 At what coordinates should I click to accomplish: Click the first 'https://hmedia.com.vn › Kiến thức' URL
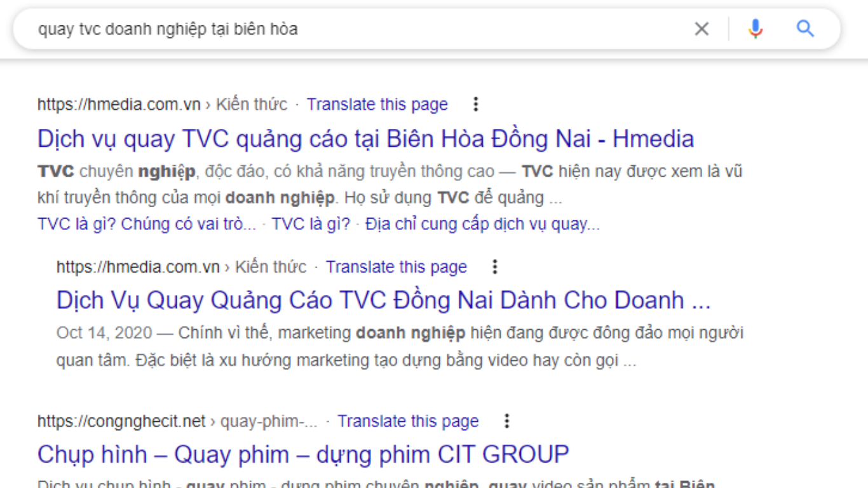[162, 104]
